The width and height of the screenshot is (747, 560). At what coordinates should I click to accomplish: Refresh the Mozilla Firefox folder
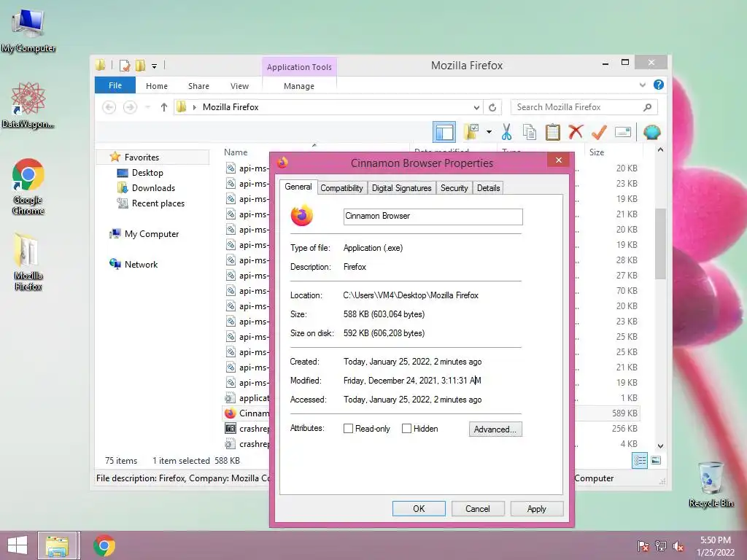click(x=492, y=107)
